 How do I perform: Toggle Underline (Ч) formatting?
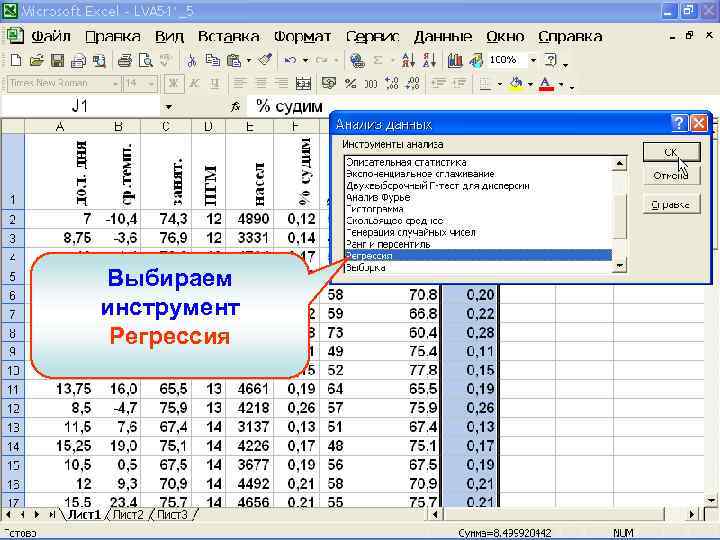pyautogui.click(x=215, y=84)
